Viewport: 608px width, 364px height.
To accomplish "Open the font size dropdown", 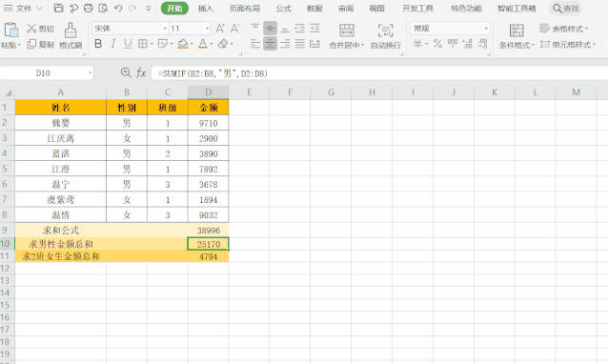I will click(x=207, y=29).
